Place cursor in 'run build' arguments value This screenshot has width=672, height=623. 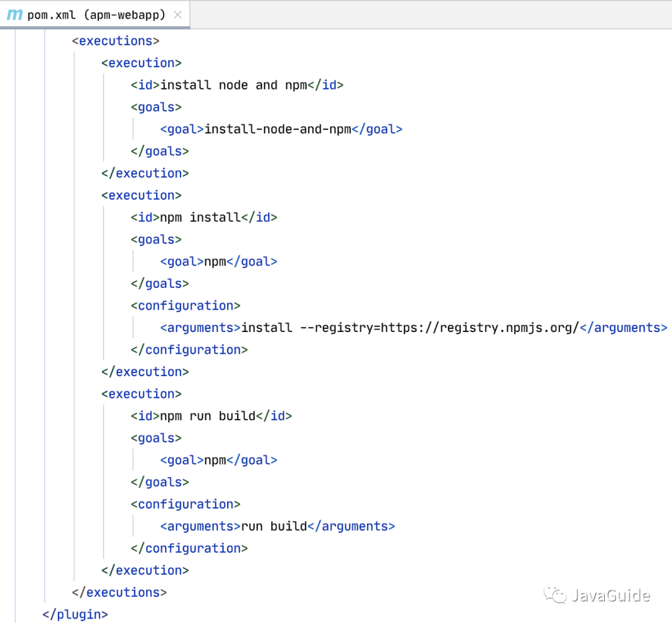[274, 527]
